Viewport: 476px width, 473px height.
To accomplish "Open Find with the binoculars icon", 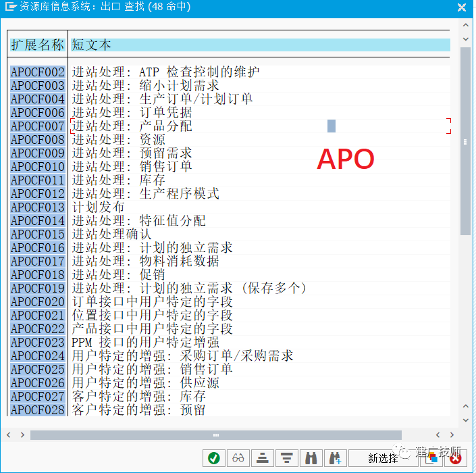I will point(311,458).
